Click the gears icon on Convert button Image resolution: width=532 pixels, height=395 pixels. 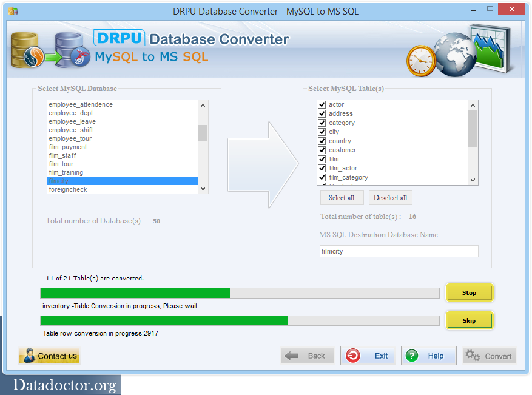473,356
